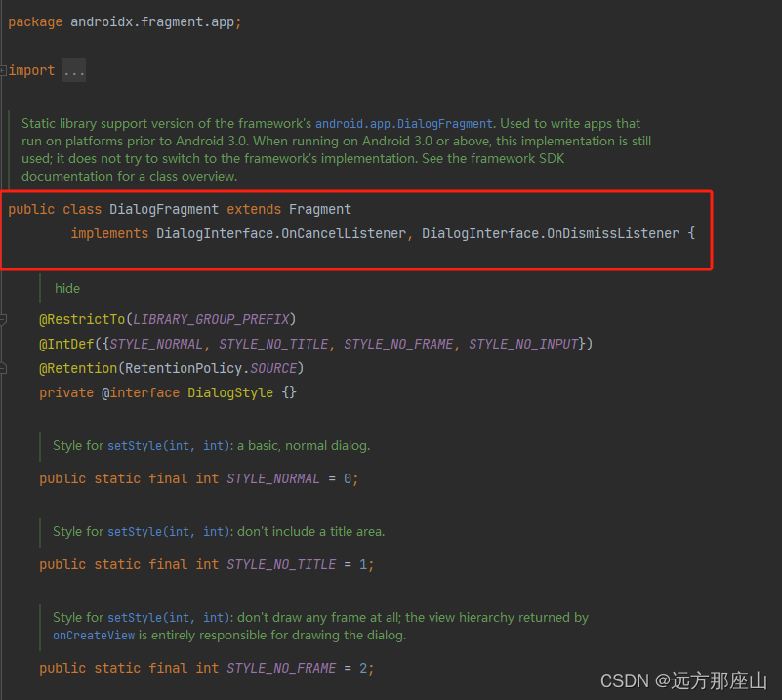Click the @RestrictTo annotation
Viewport: 782px width, 700px height.
point(82,319)
